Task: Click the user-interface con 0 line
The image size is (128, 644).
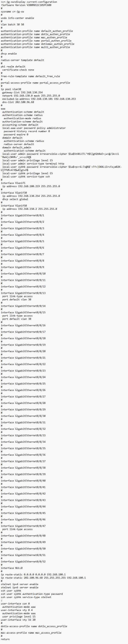Action: click(x=15, y=604)
